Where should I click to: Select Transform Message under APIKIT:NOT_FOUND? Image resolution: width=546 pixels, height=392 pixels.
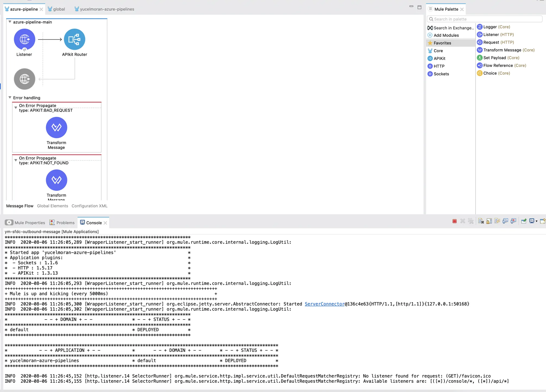point(57,180)
